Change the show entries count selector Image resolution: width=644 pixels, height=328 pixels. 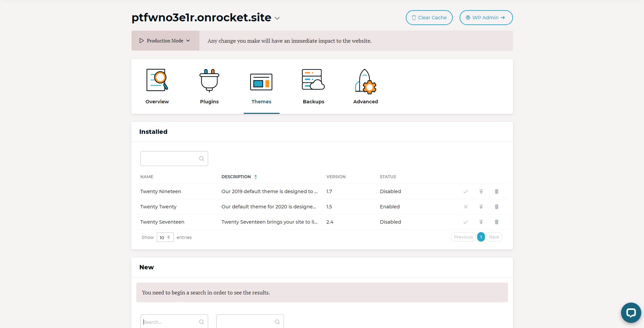(165, 237)
